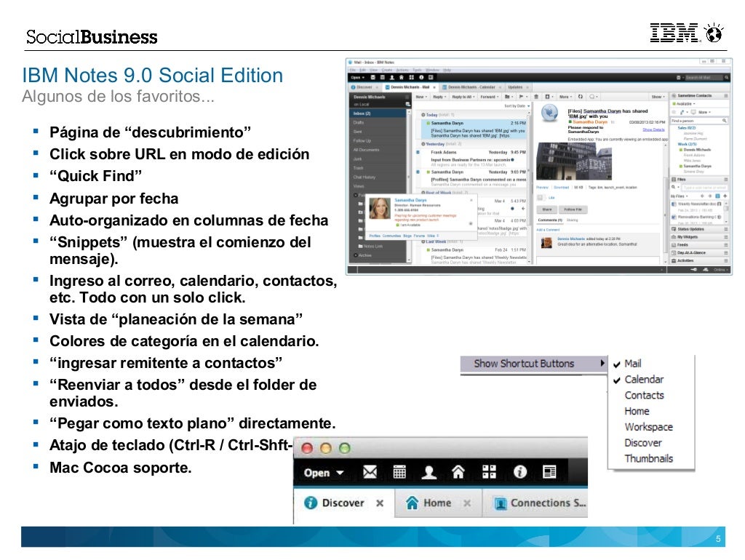Click the mail envelope shortcut in Mail-Inbox window toolbar
Viewport: 745px width, 560px height.
tap(373, 77)
